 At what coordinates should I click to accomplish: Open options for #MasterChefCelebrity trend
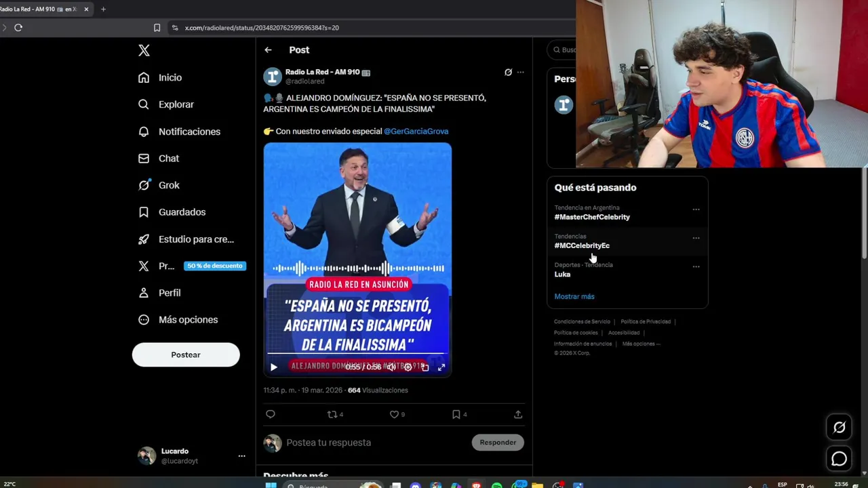(x=696, y=209)
